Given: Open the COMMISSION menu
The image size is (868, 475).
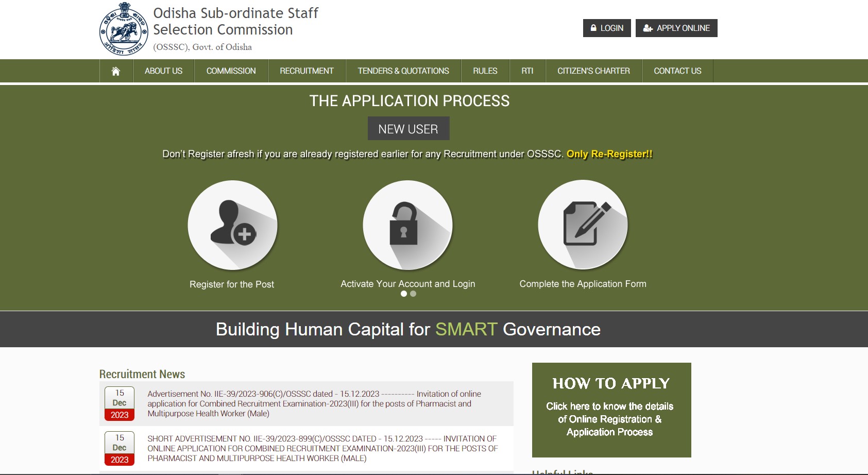Looking at the screenshot, I should pos(230,71).
